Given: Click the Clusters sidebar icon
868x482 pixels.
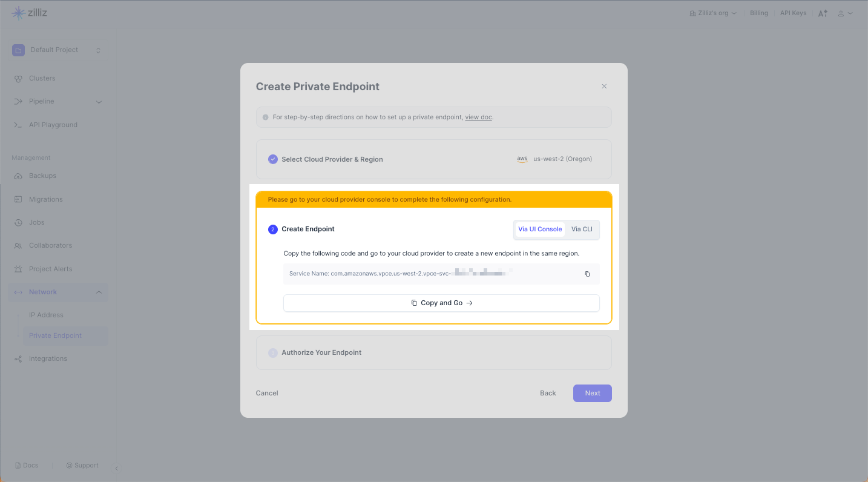Looking at the screenshot, I should click(18, 79).
